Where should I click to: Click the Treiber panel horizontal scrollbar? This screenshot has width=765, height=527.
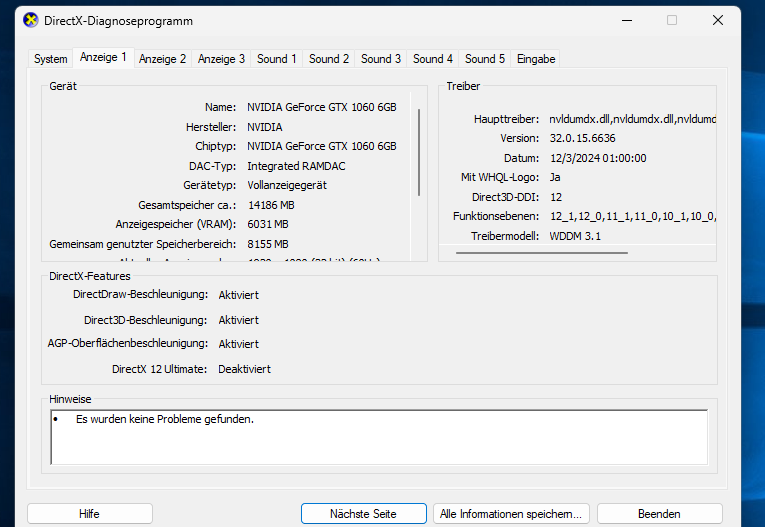click(542, 253)
